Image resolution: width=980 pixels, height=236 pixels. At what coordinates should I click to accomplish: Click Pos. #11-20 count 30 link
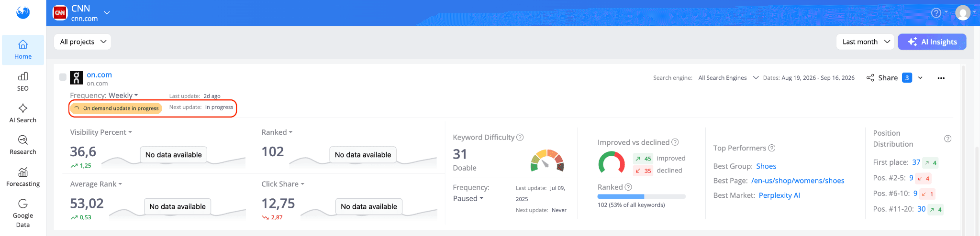[x=921, y=209]
